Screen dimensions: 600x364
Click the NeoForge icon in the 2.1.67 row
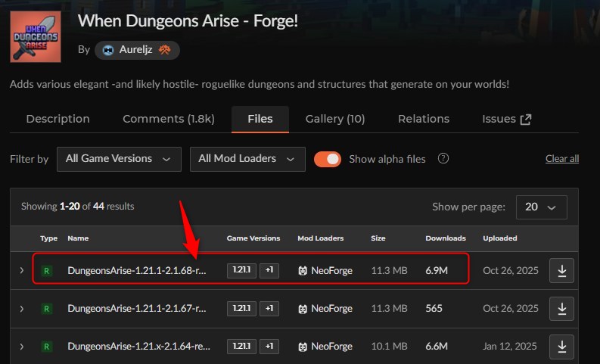pyautogui.click(x=303, y=309)
